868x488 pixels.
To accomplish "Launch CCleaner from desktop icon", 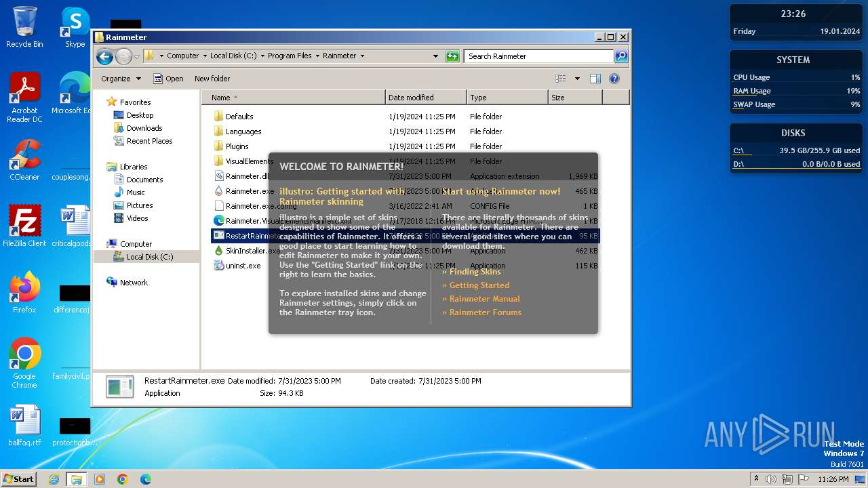I will click(24, 160).
